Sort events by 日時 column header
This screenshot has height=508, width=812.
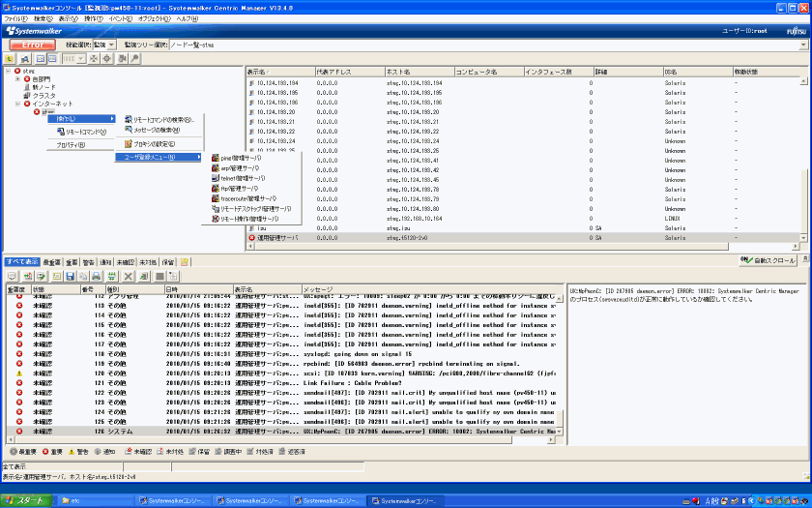pos(198,289)
